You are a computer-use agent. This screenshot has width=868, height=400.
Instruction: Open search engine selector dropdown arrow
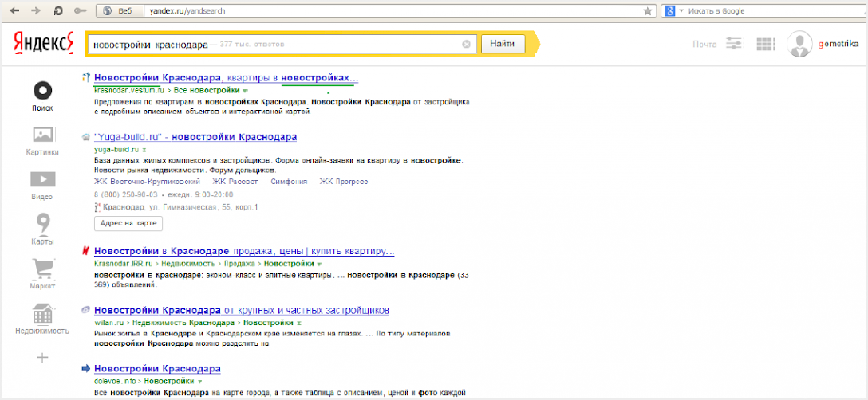tap(681, 11)
